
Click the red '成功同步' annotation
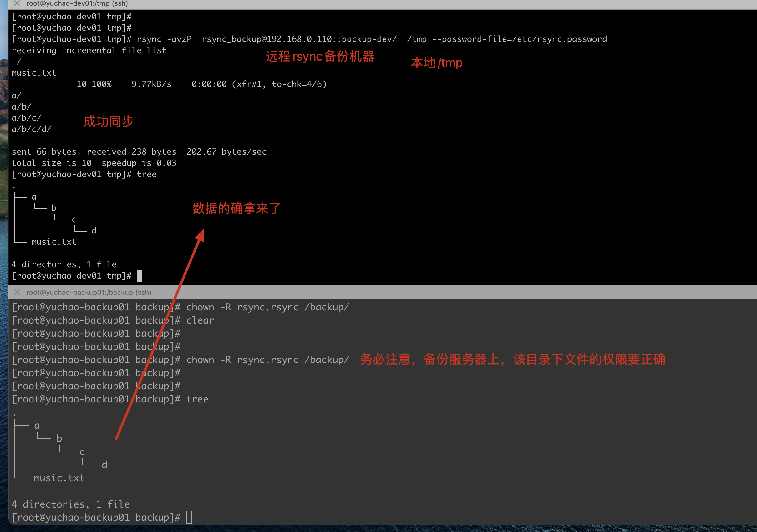109,121
